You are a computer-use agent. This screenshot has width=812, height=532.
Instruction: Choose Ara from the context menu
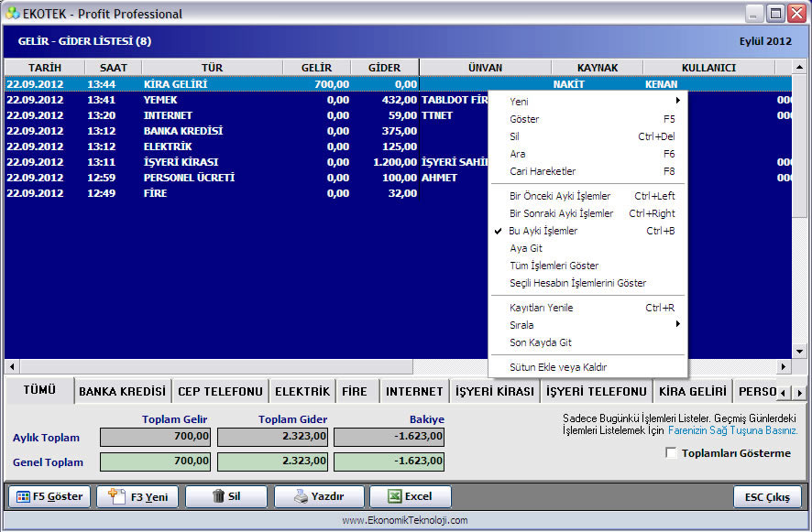pyautogui.click(x=587, y=154)
